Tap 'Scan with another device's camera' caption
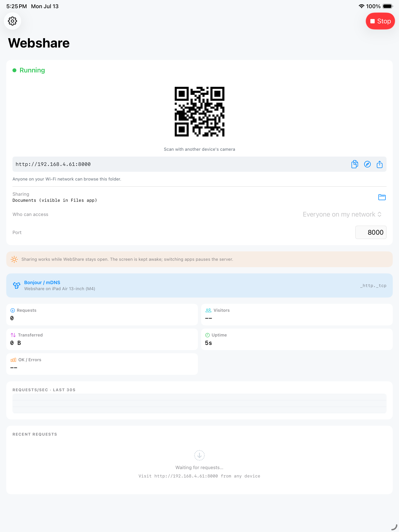The image size is (399, 532). (x=199, y=149)
